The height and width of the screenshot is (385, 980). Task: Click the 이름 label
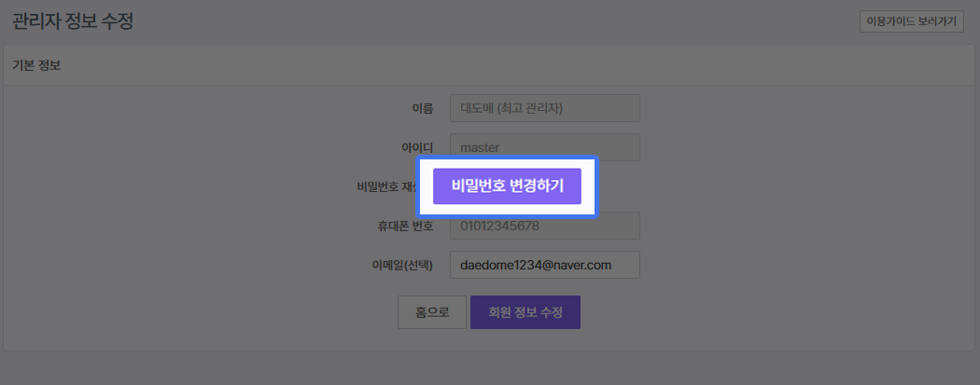click(x=422, y=108)
